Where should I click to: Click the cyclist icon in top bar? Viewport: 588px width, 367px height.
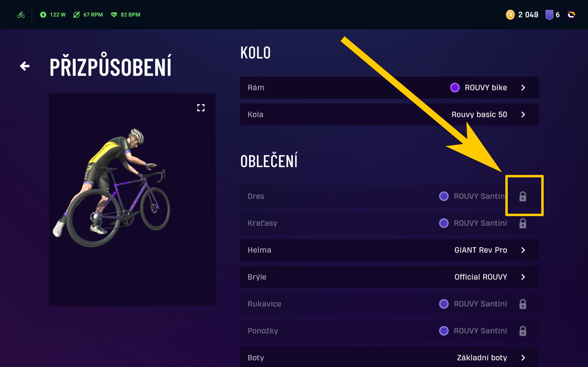click(x=21, y=15)
